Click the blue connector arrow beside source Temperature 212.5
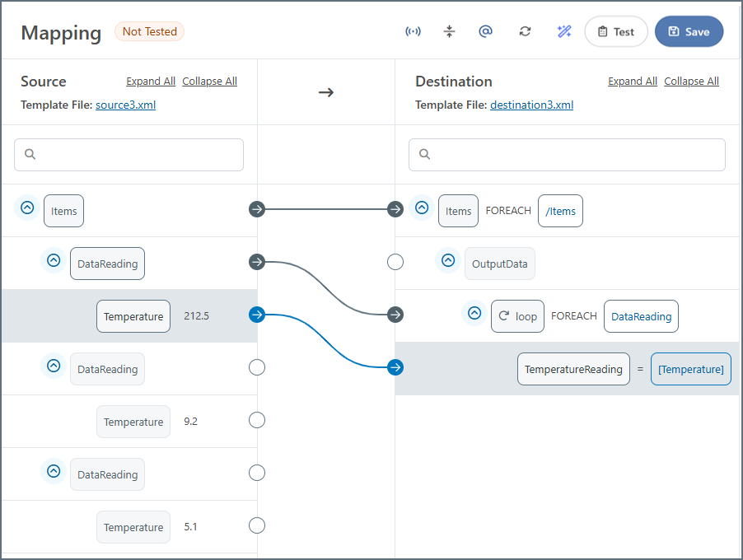Screen dimensions: 743x560 click(257, 315)
